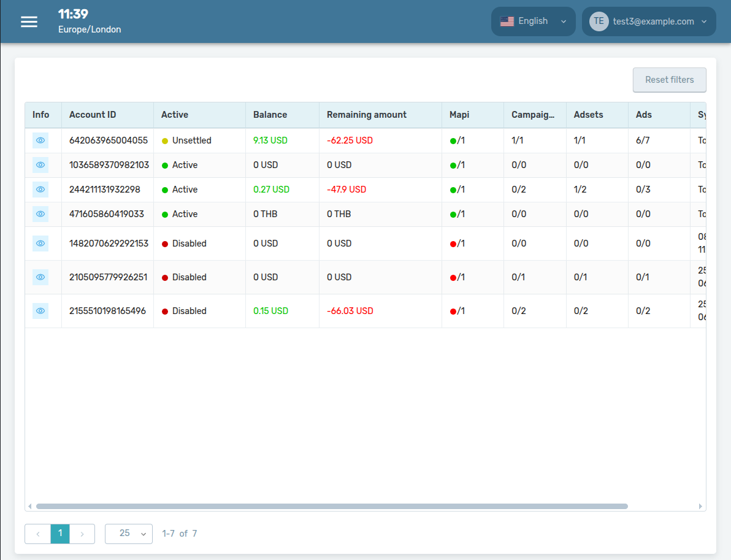Viewport: 731px width, 560px height.
Task: Go to the next page arrow
Action: 82,534
